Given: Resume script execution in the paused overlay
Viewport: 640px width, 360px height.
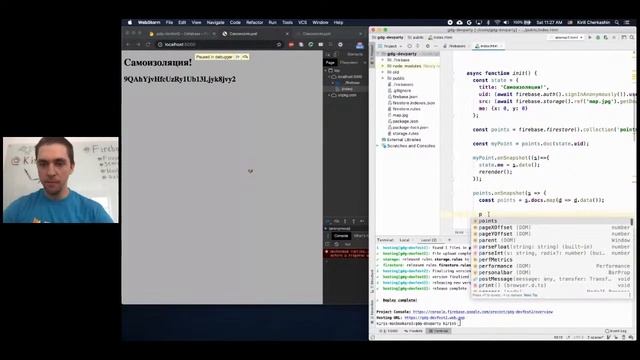Looking at the screenshot, I should point(238,57).
